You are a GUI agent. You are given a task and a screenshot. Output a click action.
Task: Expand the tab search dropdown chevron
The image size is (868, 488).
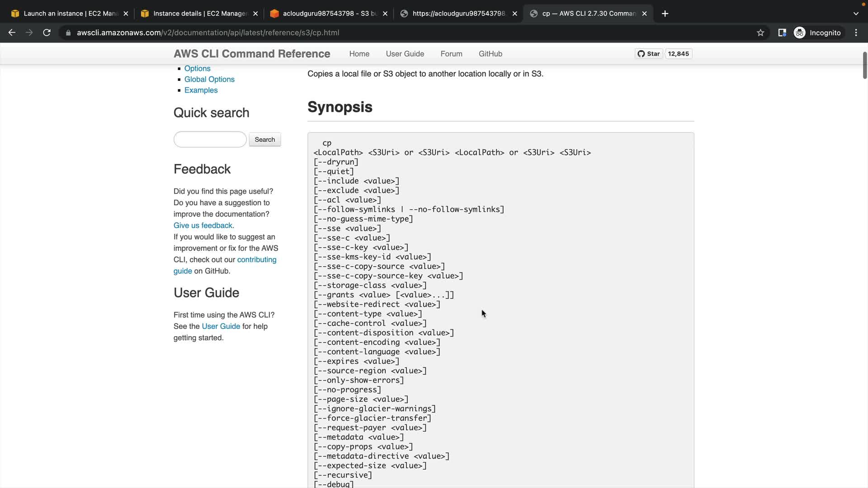click(x=855, y=14)
